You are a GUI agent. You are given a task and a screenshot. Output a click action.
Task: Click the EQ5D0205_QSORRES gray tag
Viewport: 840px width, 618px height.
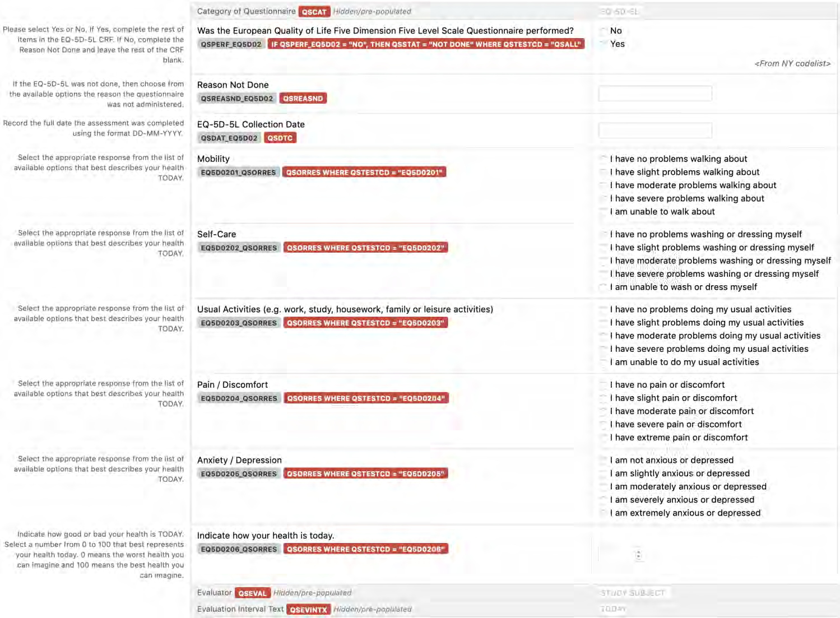239,473
